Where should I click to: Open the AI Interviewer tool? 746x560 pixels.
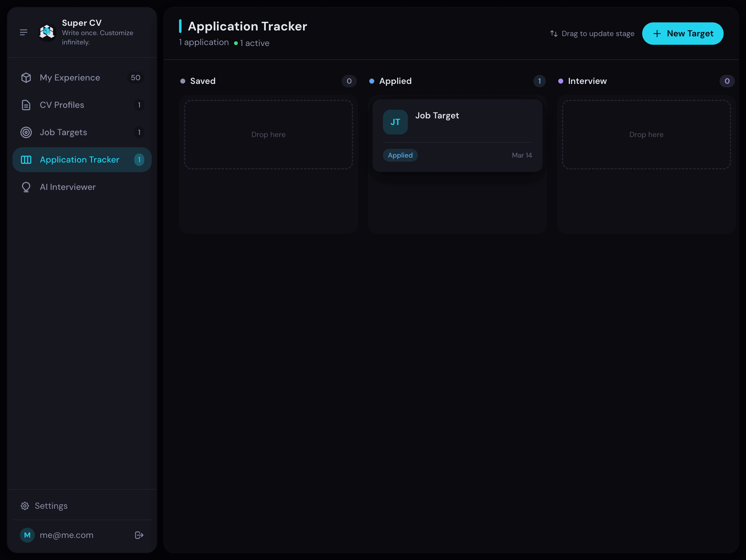pyautogui.click(x=67, y=187)
